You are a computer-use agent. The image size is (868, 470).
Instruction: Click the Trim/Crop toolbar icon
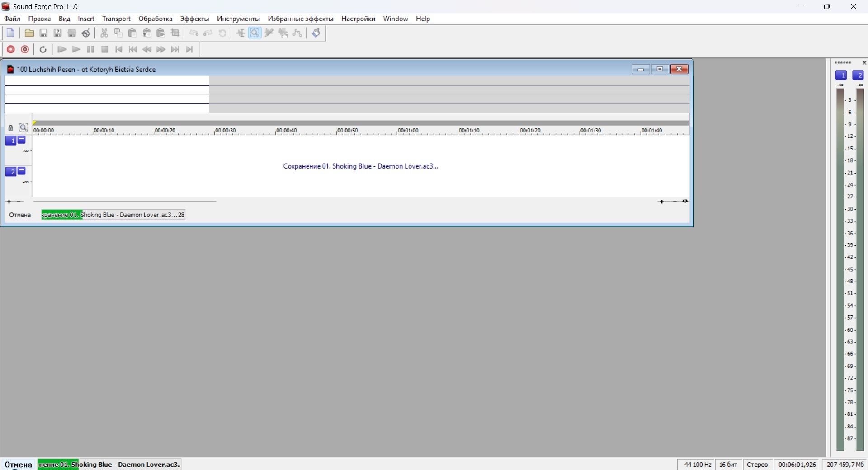176,33
